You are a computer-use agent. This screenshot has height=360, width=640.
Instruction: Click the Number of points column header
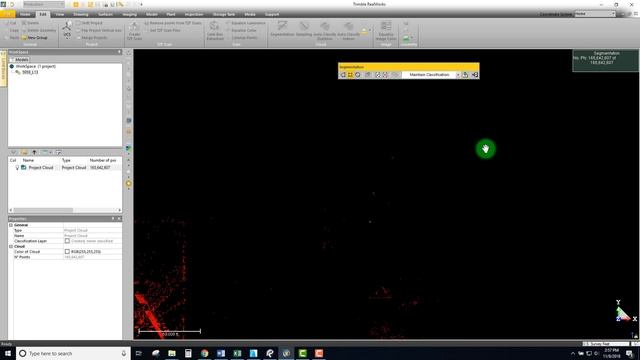tap(104, 160)
